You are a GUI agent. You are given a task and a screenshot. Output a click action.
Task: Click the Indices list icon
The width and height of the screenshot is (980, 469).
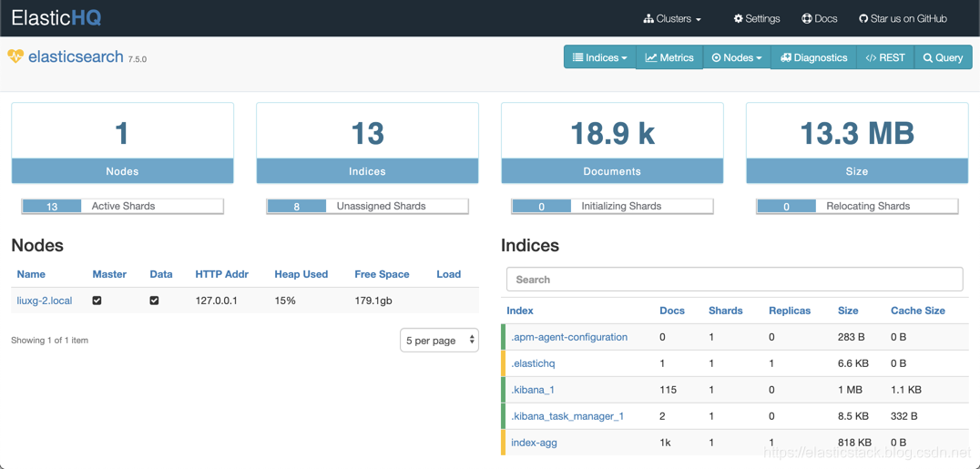point(578,57)
